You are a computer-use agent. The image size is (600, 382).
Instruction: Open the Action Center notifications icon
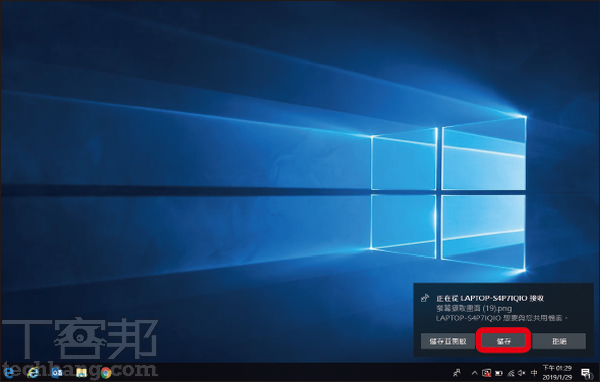(586, 373)
